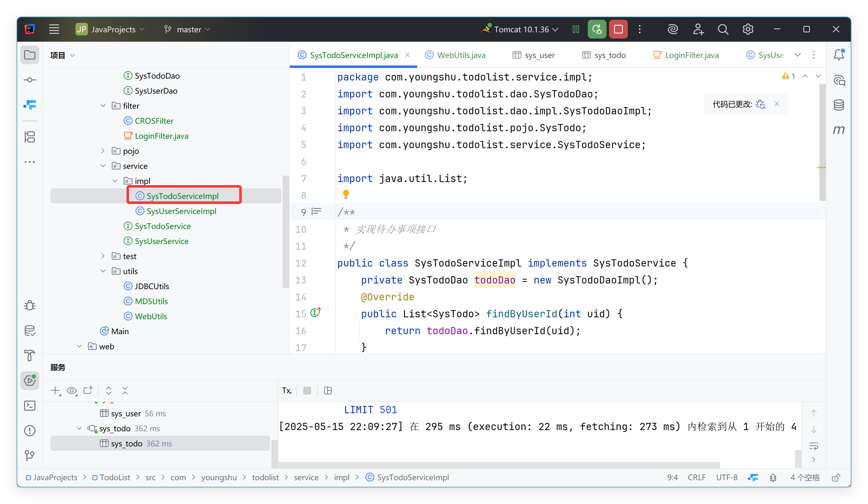868x504 pixels.
Task: Toggle the Tx transaction mode
Action: [x=287, y=390]
